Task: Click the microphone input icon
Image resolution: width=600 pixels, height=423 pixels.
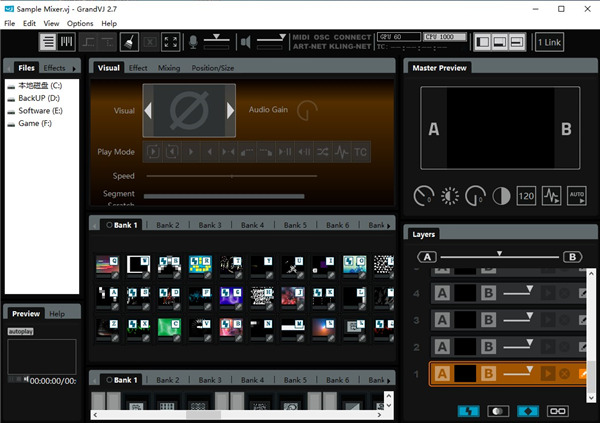Action: [x=192, y=42]
